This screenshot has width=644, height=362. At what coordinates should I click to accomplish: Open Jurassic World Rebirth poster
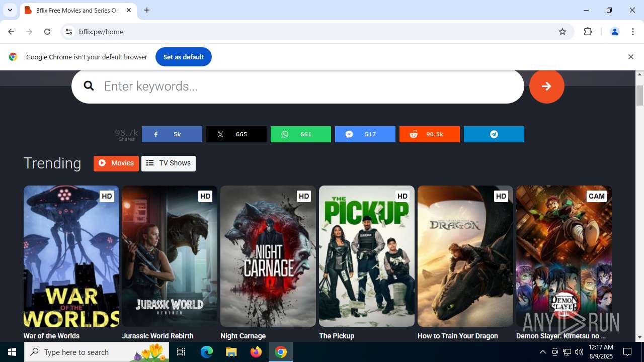[170, 256]
